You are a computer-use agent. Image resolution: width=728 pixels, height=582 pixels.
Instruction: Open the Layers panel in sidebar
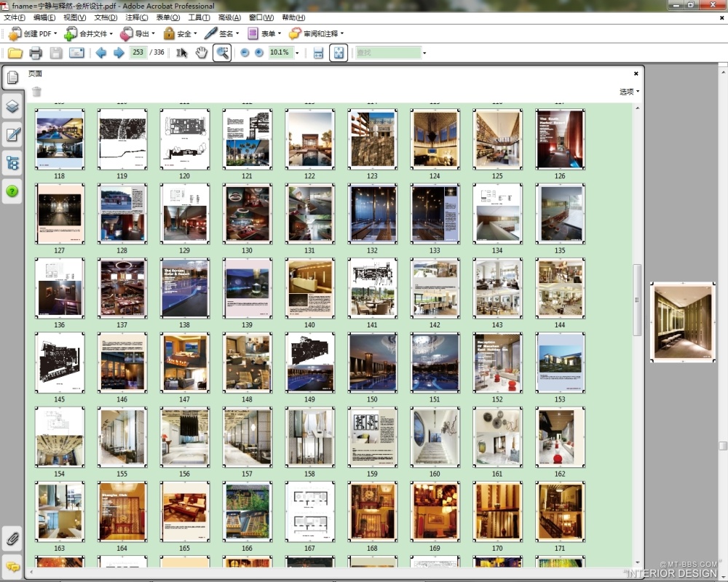click(x=12, y=107)
